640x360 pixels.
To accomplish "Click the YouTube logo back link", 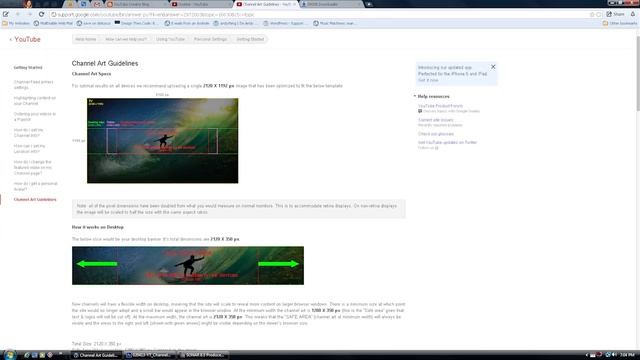I will pos(25,39).
